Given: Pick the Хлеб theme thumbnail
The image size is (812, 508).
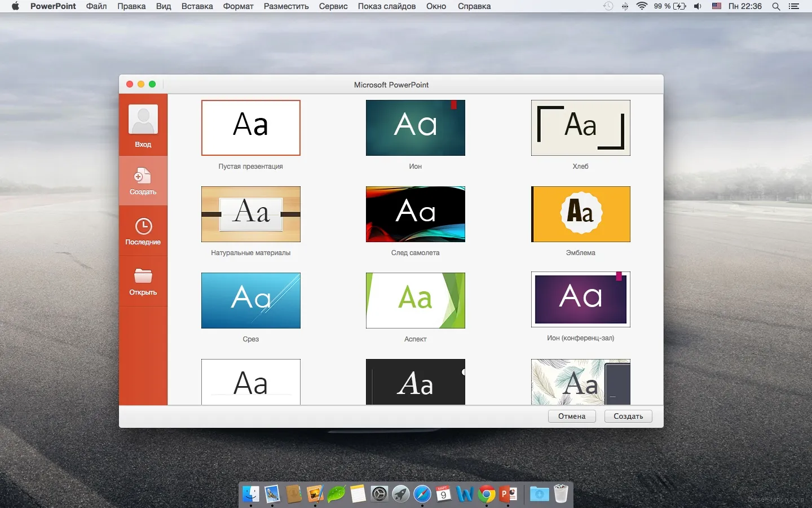Looking at the screenshot, I should [580, 128].
